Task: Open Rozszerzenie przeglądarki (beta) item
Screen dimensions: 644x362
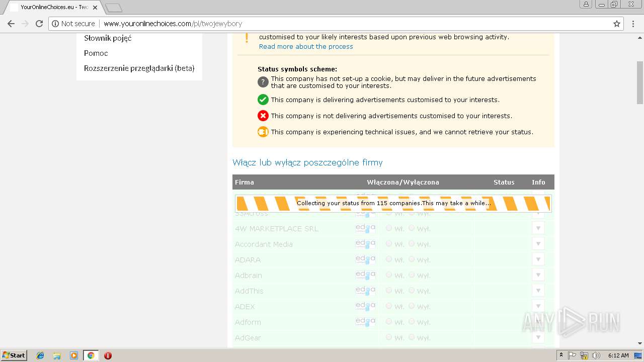Action: (x=139, y=68)
